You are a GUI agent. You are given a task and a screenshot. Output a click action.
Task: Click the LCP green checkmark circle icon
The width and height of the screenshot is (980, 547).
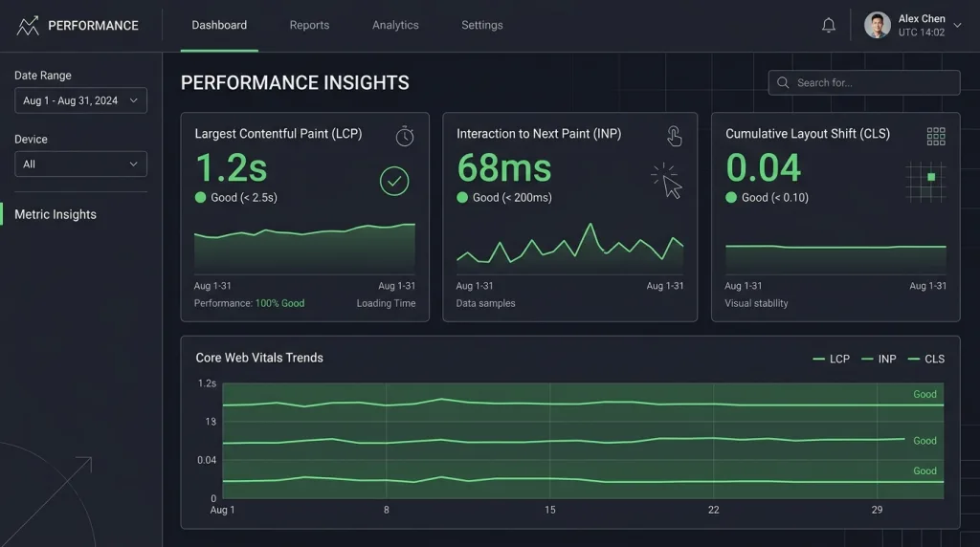pos(394,181)
